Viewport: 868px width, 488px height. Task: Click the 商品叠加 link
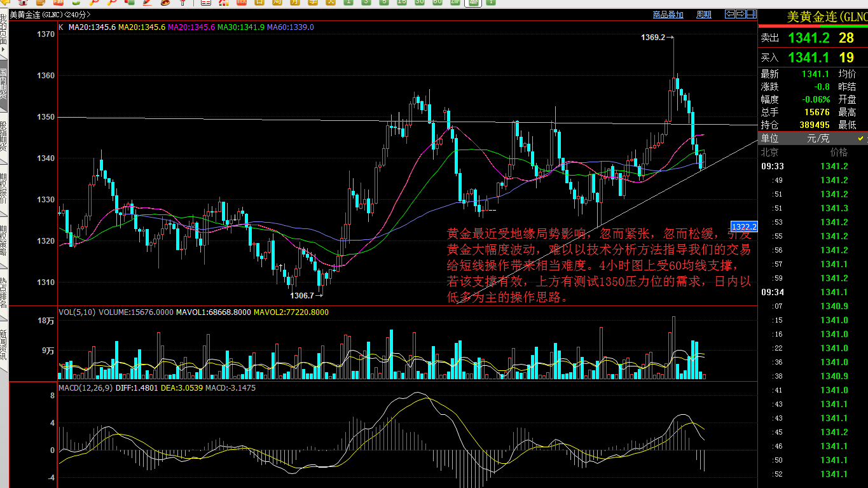[x=668, y=15]
